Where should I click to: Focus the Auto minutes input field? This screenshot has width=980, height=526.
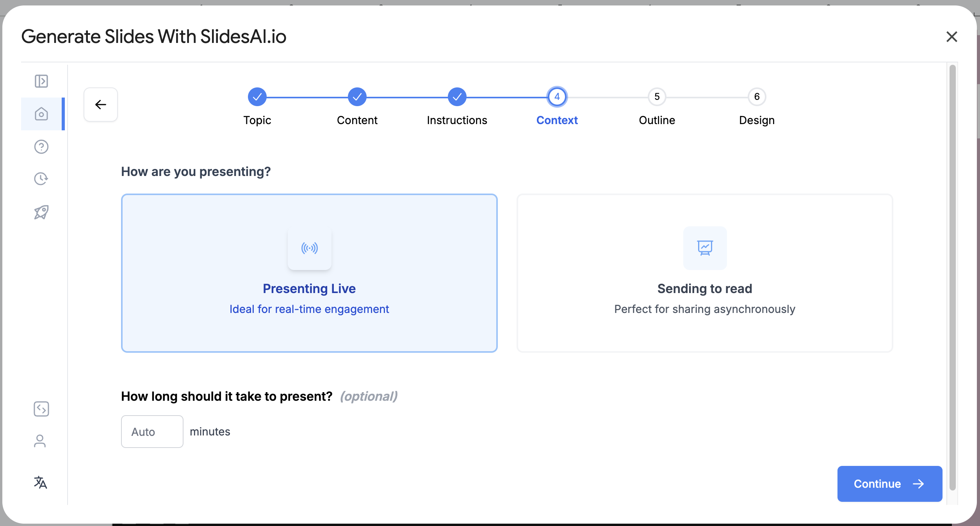[152, 432]
